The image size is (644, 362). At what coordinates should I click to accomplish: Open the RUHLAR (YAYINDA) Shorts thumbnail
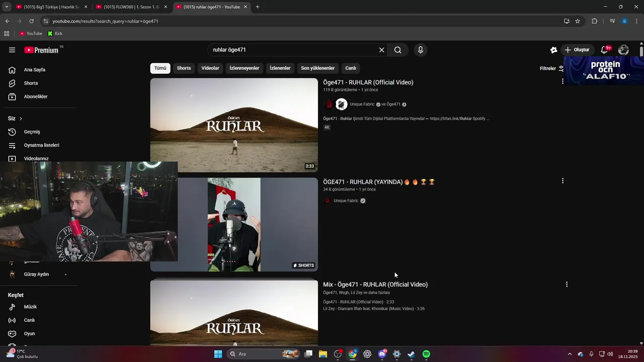[234, 225]
